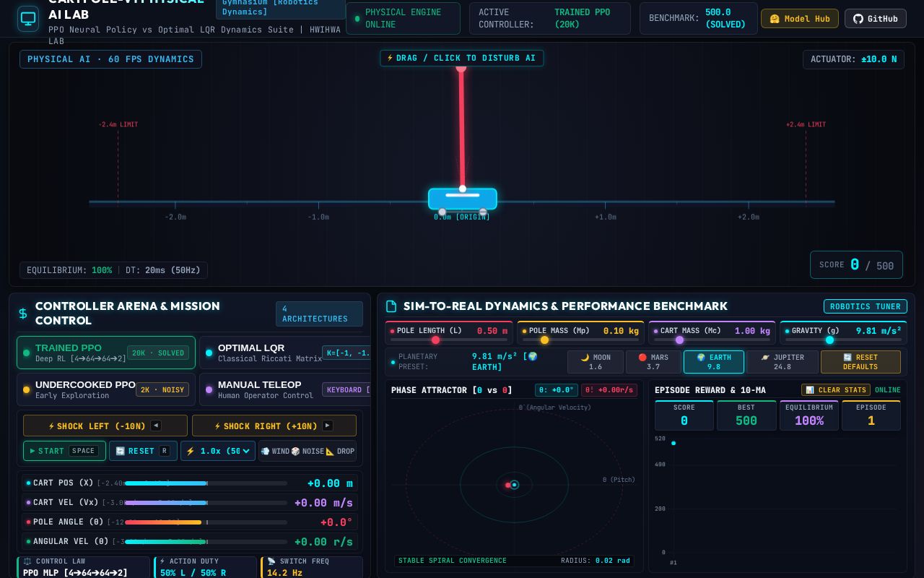Click the red pole tip to disturb
Image resolution: width=924 pixels, height=578 pixels.
[x=461, y=68]
